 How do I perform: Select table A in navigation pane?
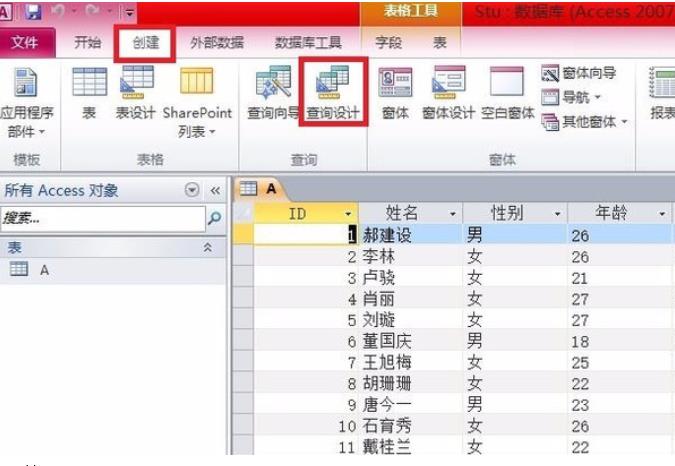click(x=113, y=270)
